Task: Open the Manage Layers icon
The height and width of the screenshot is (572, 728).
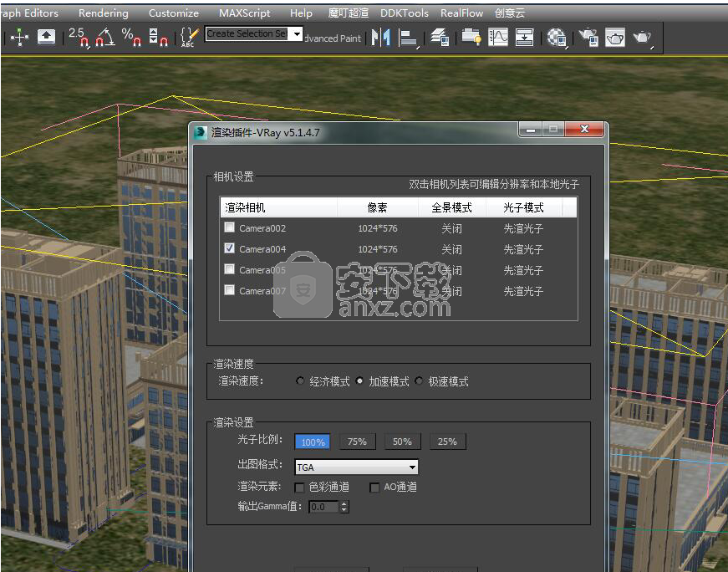Action: click(440, 37)
